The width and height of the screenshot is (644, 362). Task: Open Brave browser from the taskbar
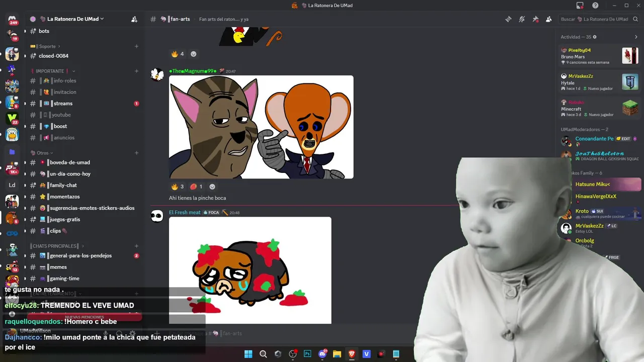coord(352,354)
